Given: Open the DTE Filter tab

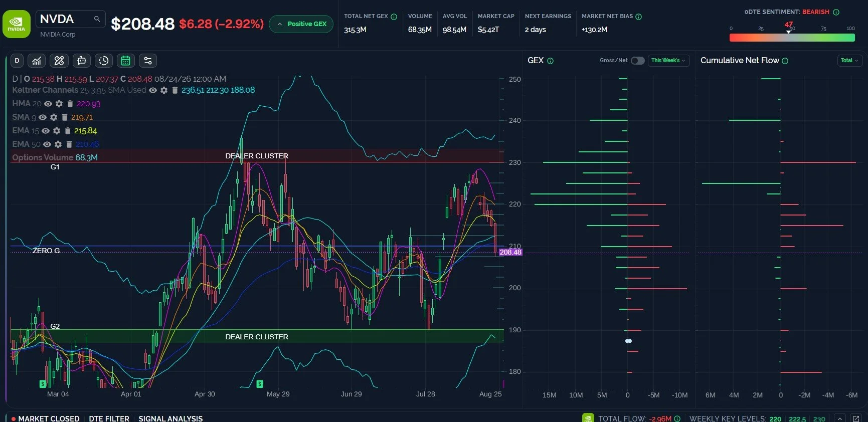Looking at the screenshot, I should [109, 418].
